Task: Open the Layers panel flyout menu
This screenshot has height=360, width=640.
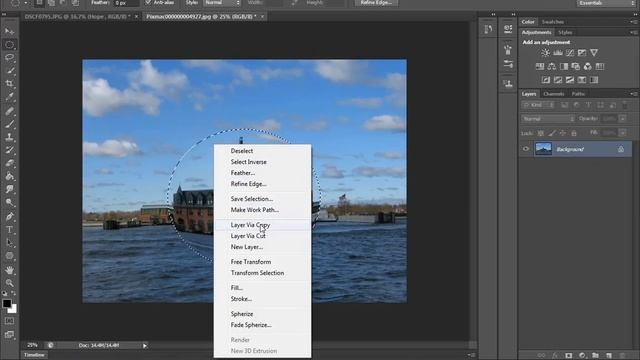Action: [x=633, y=94]
